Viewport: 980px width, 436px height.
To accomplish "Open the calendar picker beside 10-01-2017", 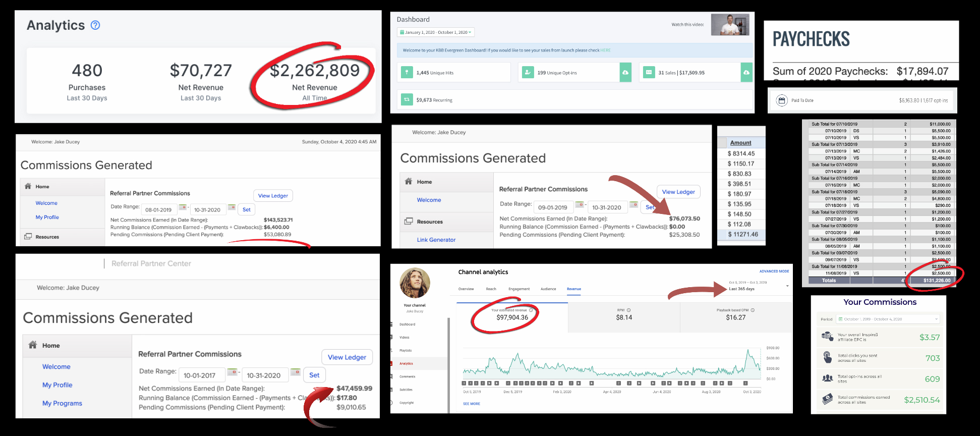I will [x=232, y=372].
